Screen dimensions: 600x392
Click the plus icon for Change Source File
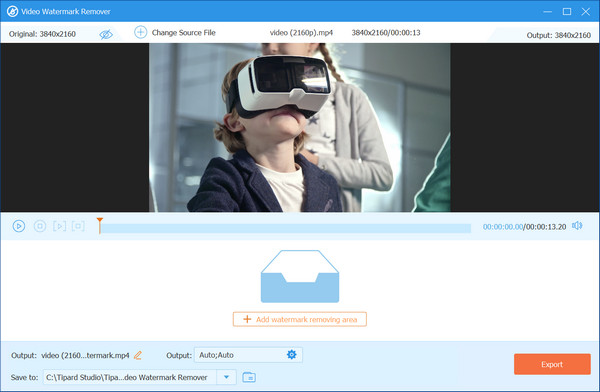click(140, 32)
